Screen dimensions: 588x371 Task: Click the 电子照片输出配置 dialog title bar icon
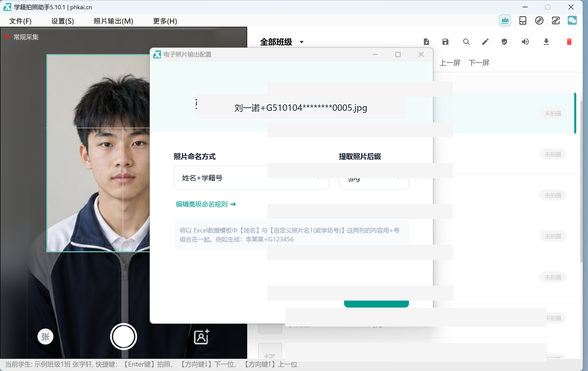coord(157,54)
